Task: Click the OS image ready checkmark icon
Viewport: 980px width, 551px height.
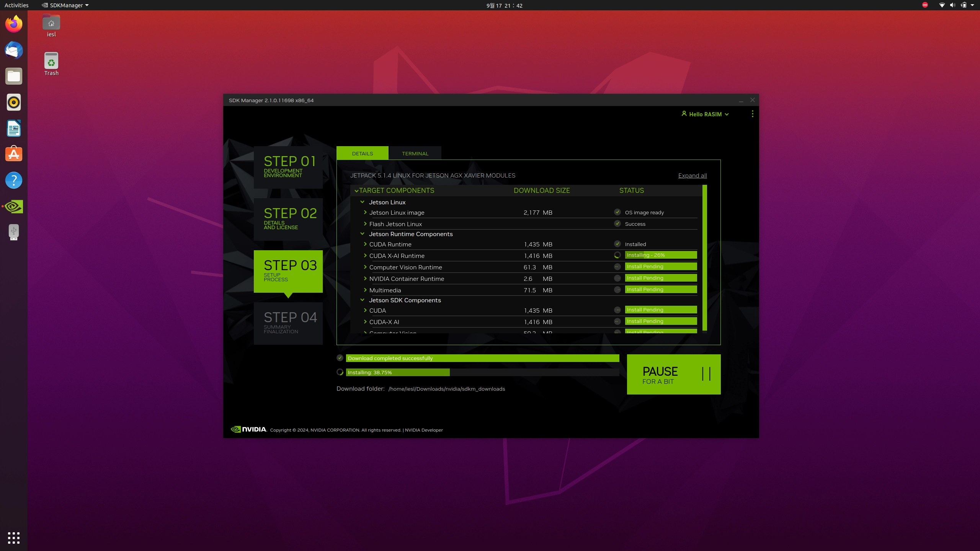Action: pos(617,212)
